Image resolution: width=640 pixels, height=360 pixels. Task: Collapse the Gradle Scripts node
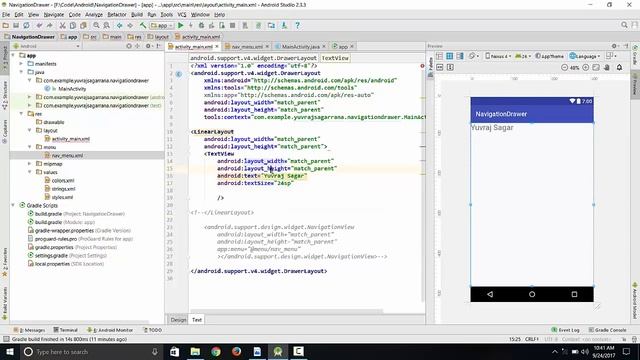click(13, 205)
